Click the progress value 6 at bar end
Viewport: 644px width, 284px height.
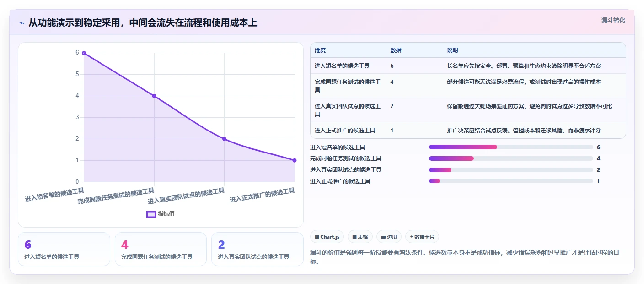pyautogui.click(x=598, y=147)
